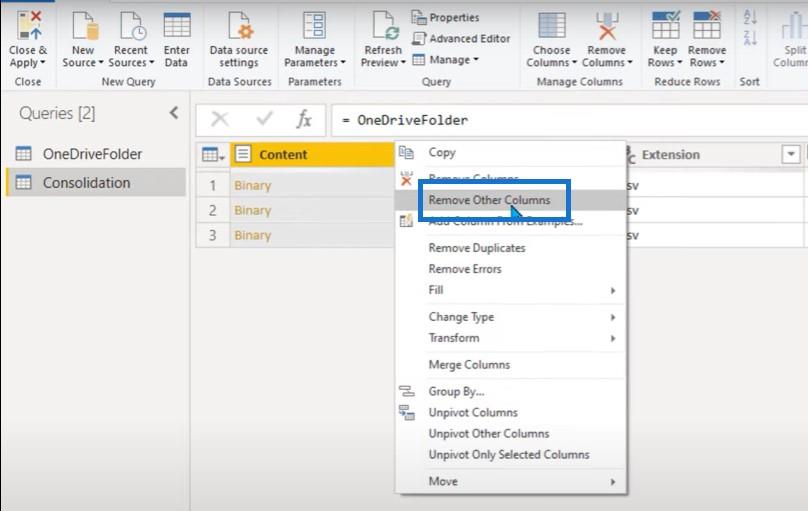Screen dimensions: 808x511
Task: Select row number 1 header
Action: pos(213,185)
